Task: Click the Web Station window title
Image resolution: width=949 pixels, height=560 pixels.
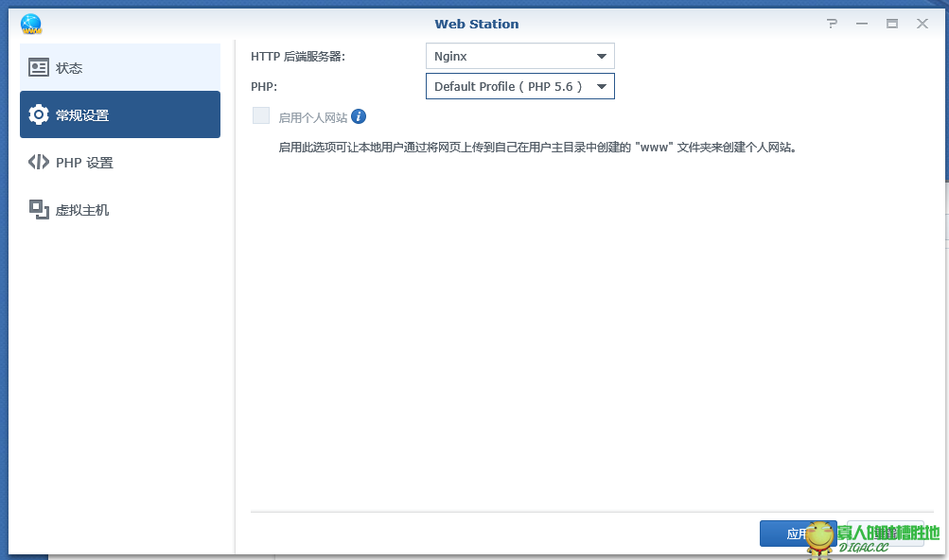Action: pos(476,25)
